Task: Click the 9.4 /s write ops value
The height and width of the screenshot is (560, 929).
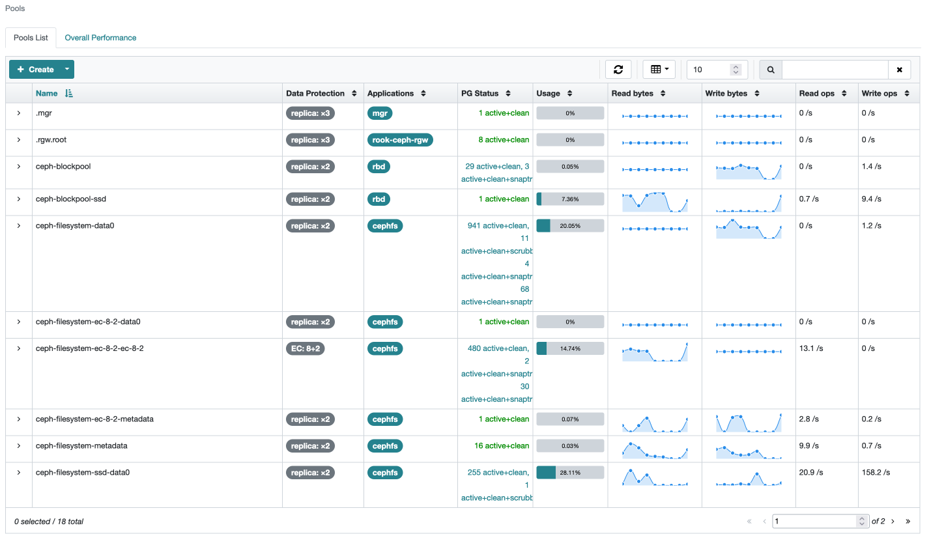Action: pyautogui.click(x=872, y=199)
